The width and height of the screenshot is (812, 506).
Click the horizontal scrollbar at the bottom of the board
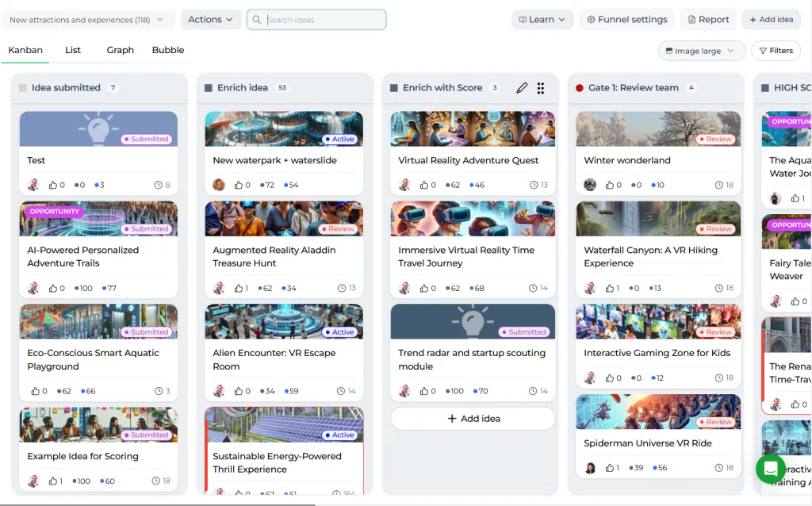click(x=158, y=504)
